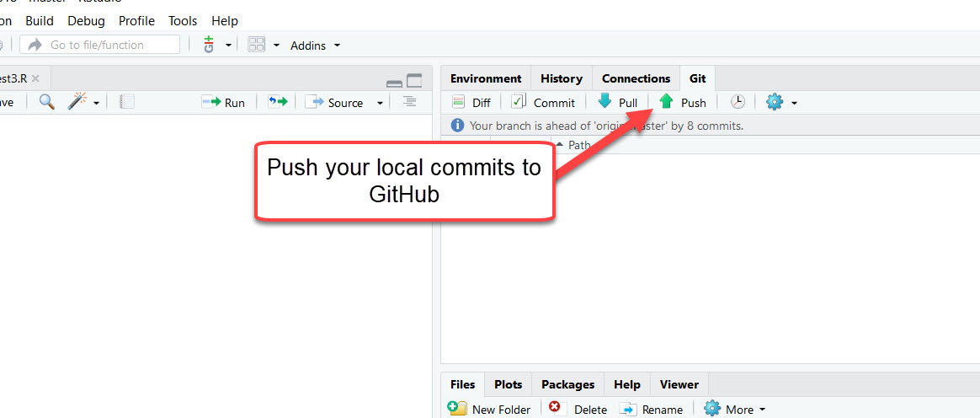Switch to the Plots tab

(509, 384)
